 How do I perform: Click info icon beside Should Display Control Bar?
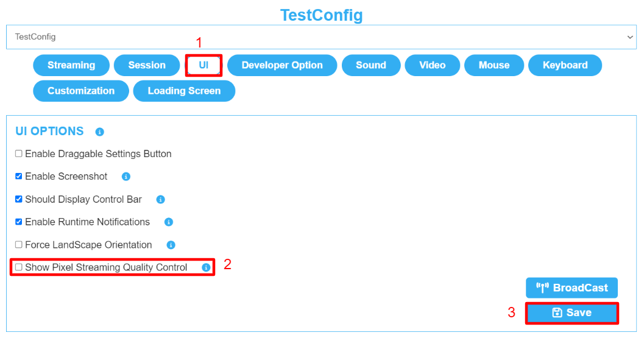[161, 200]
